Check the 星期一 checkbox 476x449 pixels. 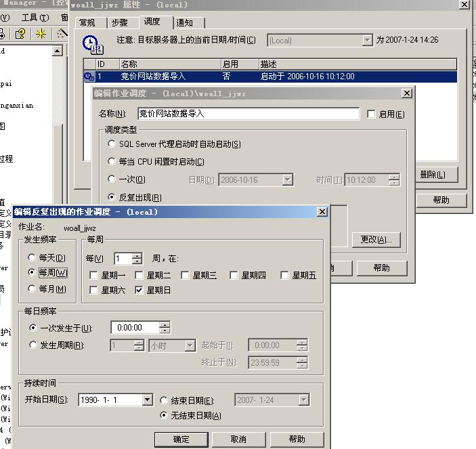[93, 276]
